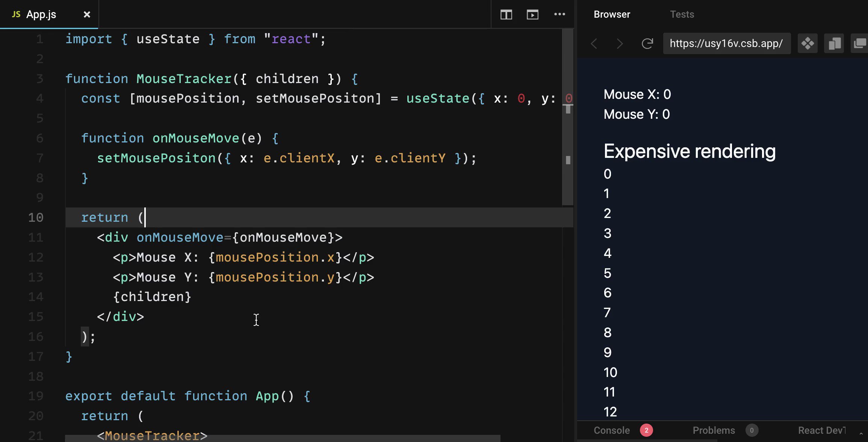The width and height of the screenshot is (868, 442).
Task: Open the Problems panel
Action: (x=714, y=430)
